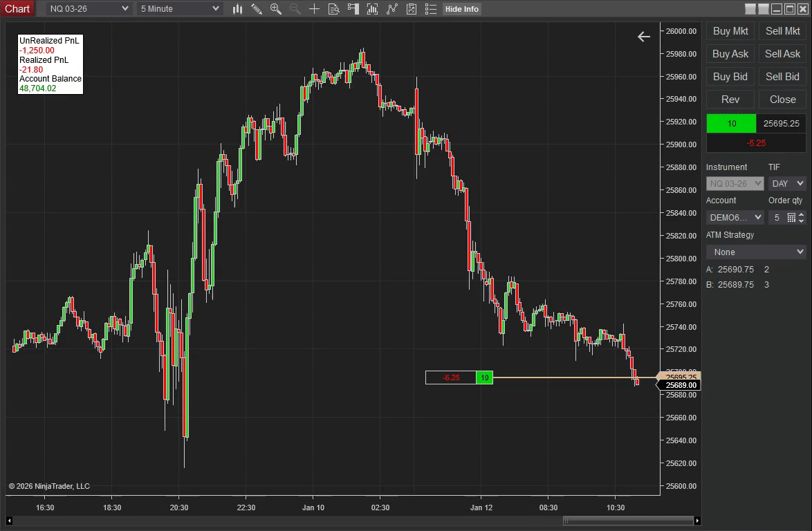This screenshot has width=812, height=531.
Task: Open the Account DEMO dropdown
Action: coord(735,217)
